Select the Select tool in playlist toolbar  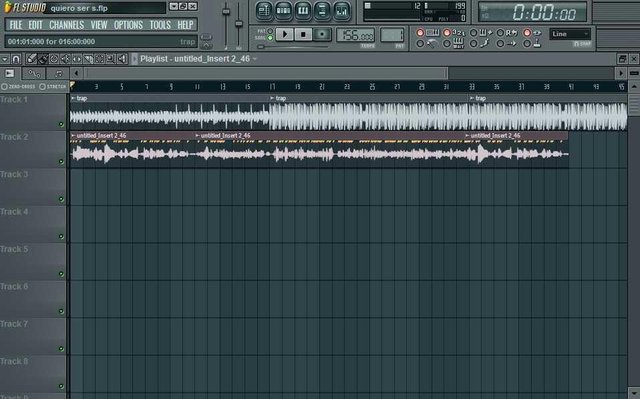pos(99,59)
